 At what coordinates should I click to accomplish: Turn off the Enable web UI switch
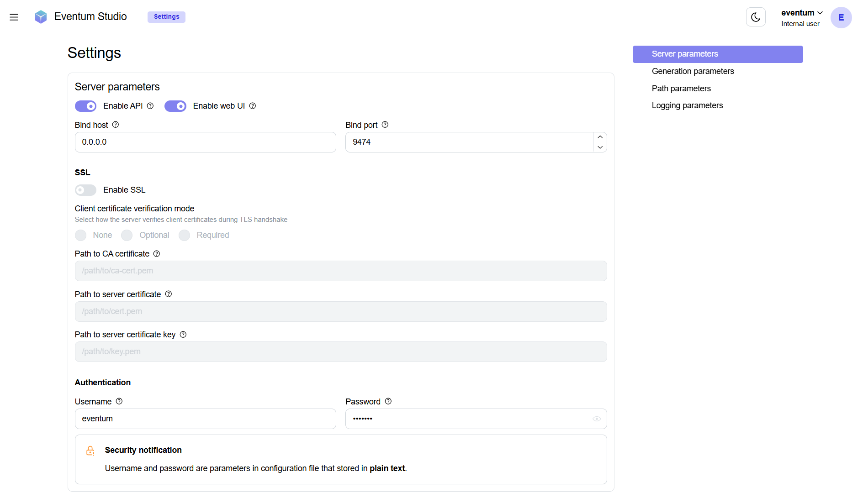coord(175,106)
